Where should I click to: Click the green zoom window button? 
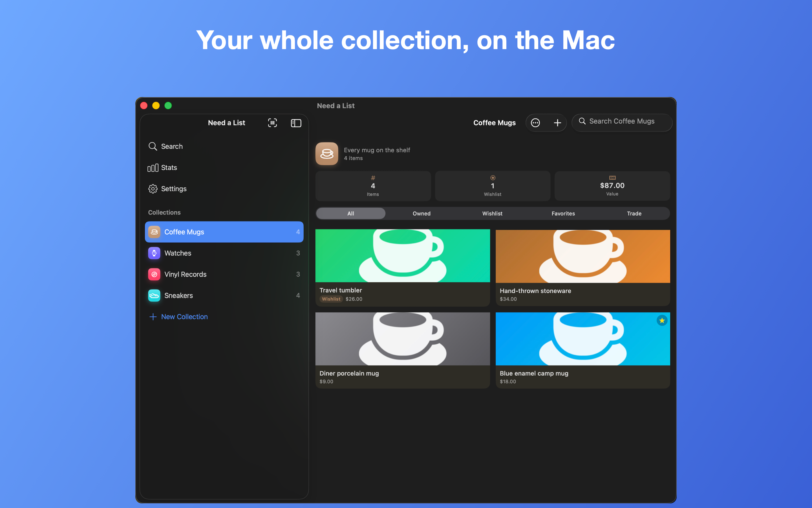[x=168, y=106]
